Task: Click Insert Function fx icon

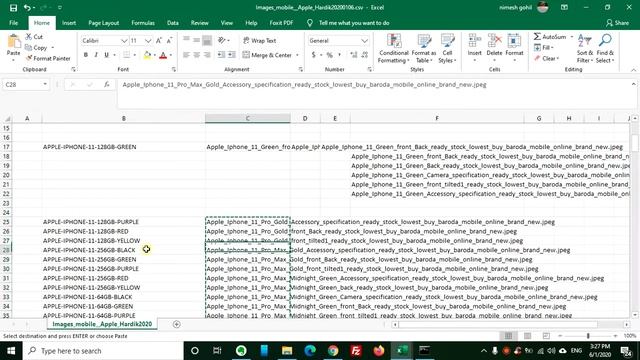Action: click(x=107, y=84)
